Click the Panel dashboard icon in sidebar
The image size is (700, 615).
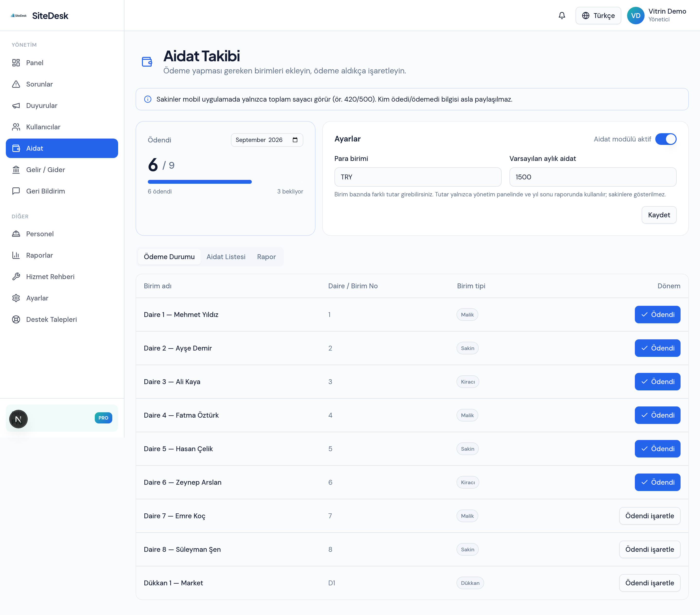point(16,63)
